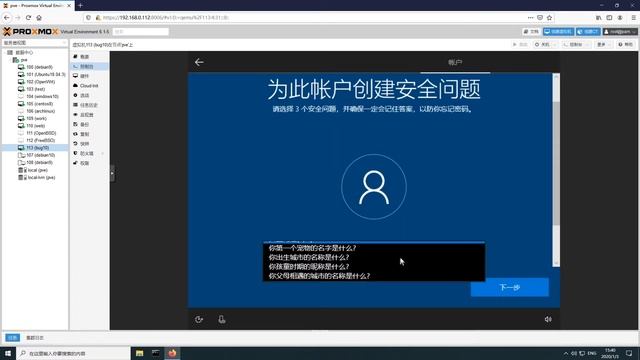Open the Hardware (硬件) side menu item
The height and width of the screenshot is (360, 640).
(x=84, y=76)
